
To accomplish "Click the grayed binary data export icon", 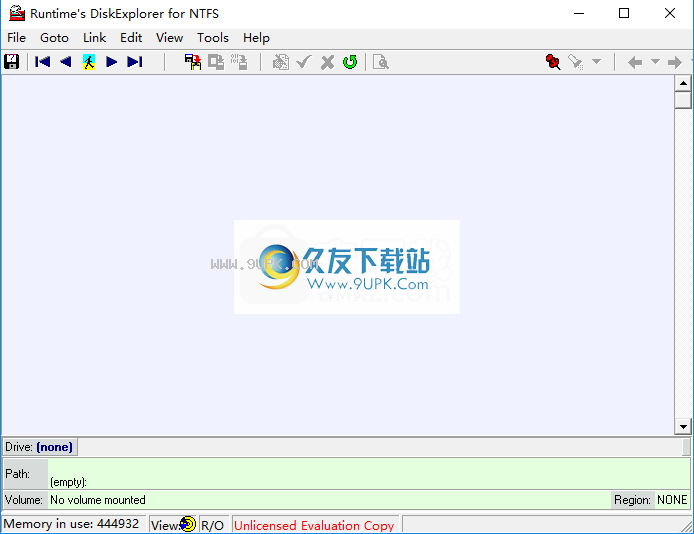I will [239, 62].
